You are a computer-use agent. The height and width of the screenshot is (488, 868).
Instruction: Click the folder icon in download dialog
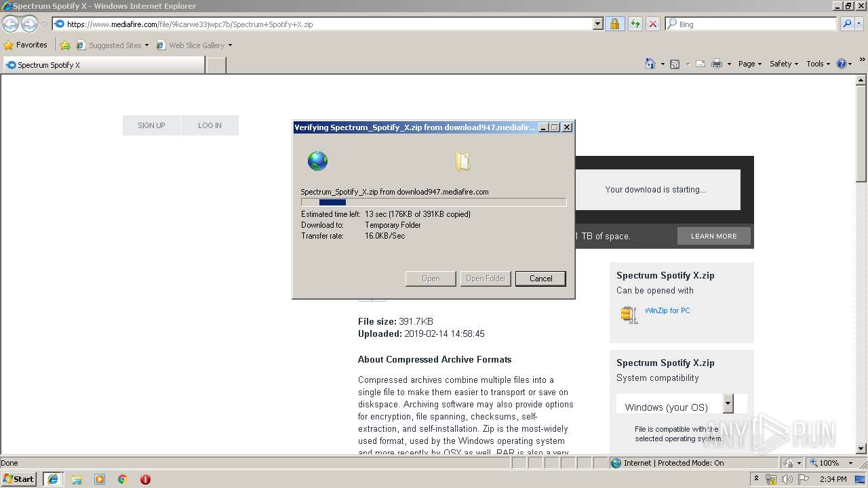pyautogui.click(x=463, y=161)
